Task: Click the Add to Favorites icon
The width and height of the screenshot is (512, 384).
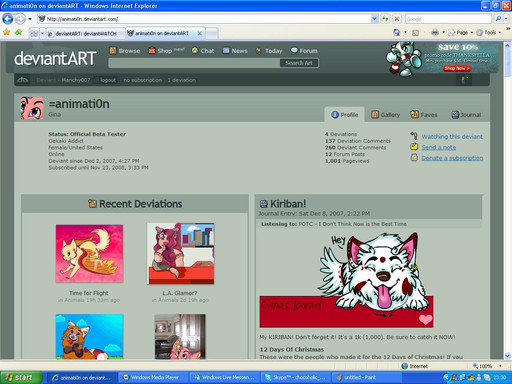Action: coord(18,32)
